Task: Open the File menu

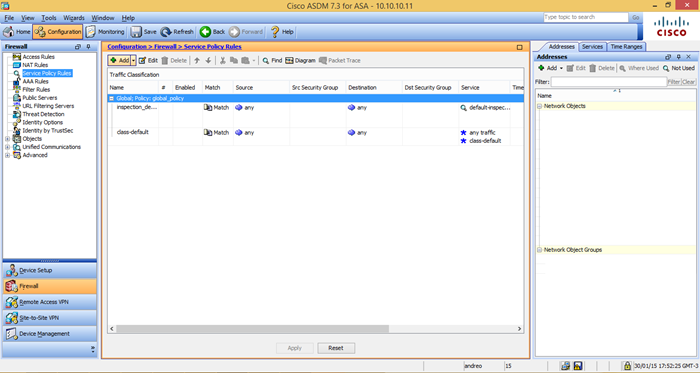Action: coord(9,18)
